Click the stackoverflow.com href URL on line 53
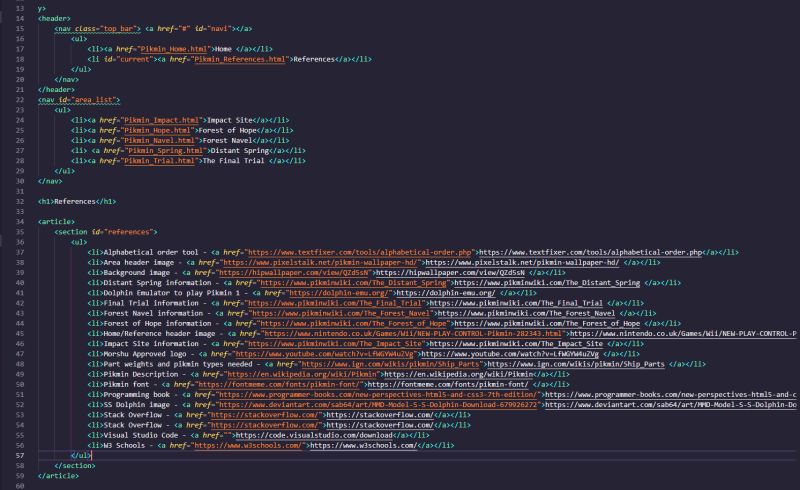This screenshot has width=800, height=490. coord(265,416)
